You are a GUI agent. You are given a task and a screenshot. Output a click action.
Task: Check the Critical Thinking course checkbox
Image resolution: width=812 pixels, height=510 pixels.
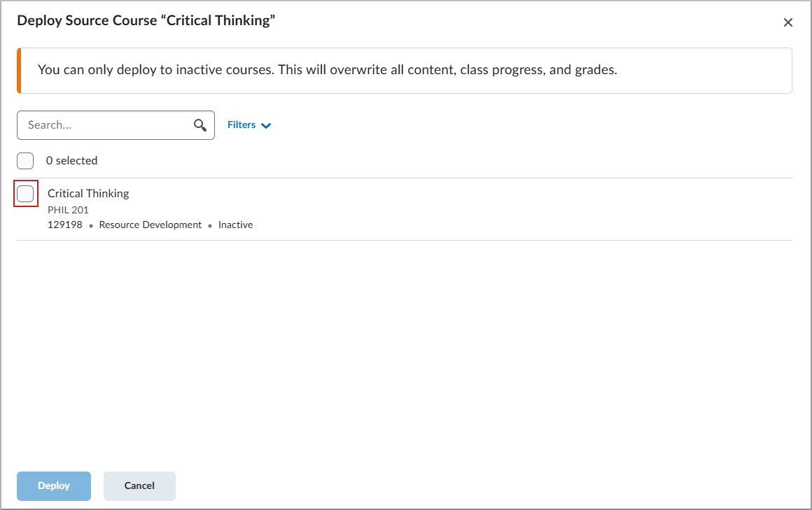tap(25, 194)
